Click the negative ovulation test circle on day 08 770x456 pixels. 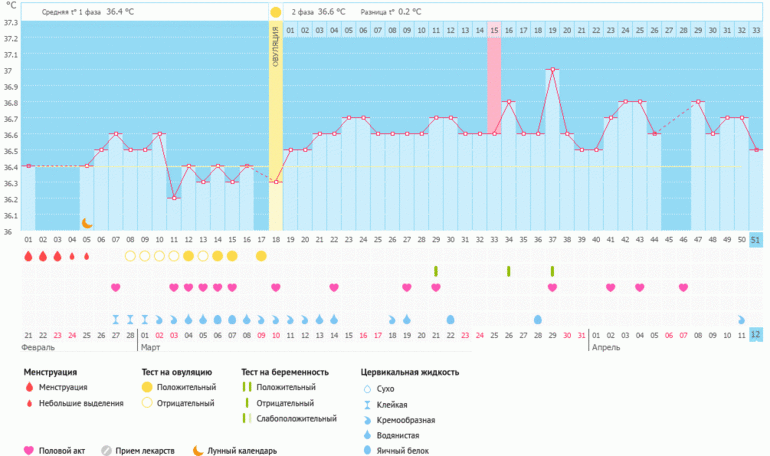tap(130, 257)
